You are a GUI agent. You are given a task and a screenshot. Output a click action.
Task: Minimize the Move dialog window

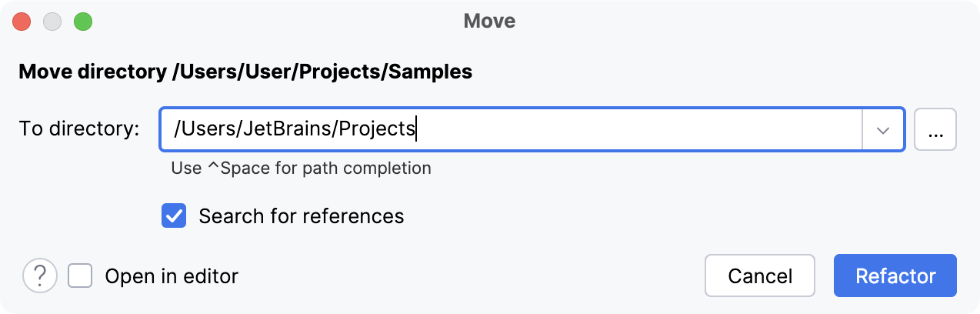click(52, 22)
